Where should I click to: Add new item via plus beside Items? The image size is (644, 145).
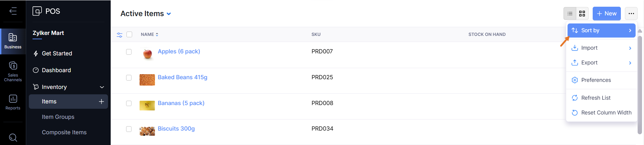[x=101, y=101]
